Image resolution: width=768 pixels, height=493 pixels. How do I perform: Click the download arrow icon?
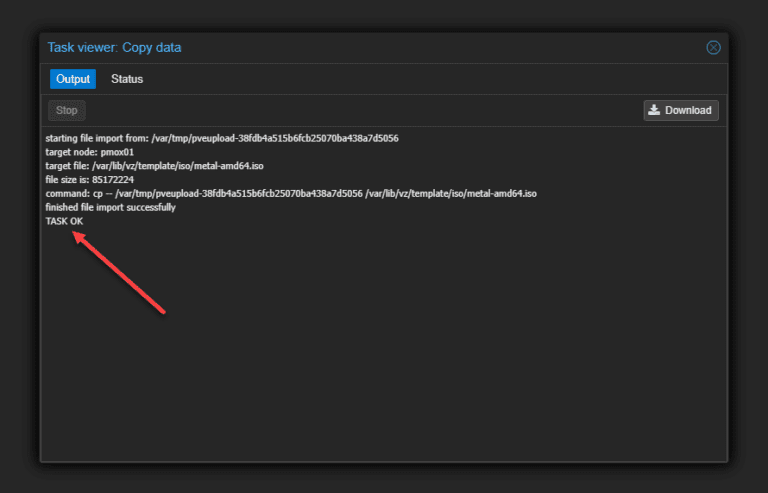point(654,110)
